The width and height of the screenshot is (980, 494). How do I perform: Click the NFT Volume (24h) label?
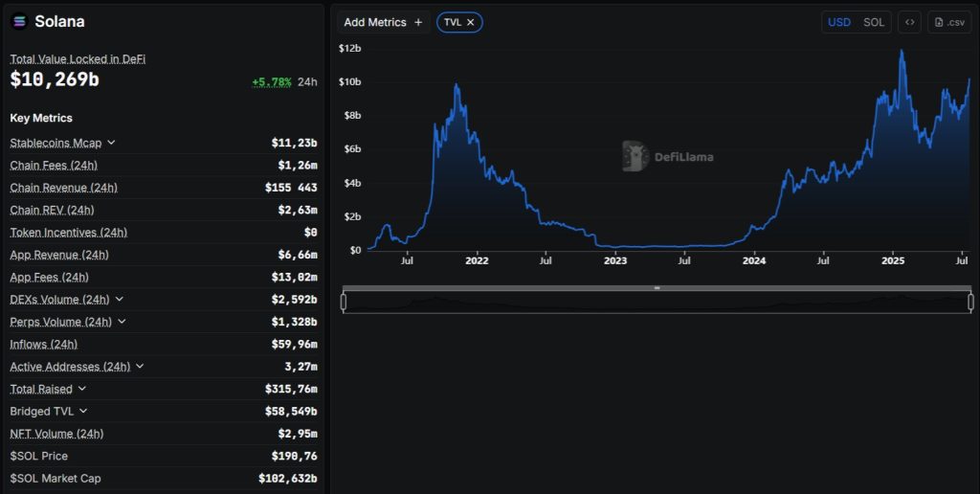(x=56, y=434)
